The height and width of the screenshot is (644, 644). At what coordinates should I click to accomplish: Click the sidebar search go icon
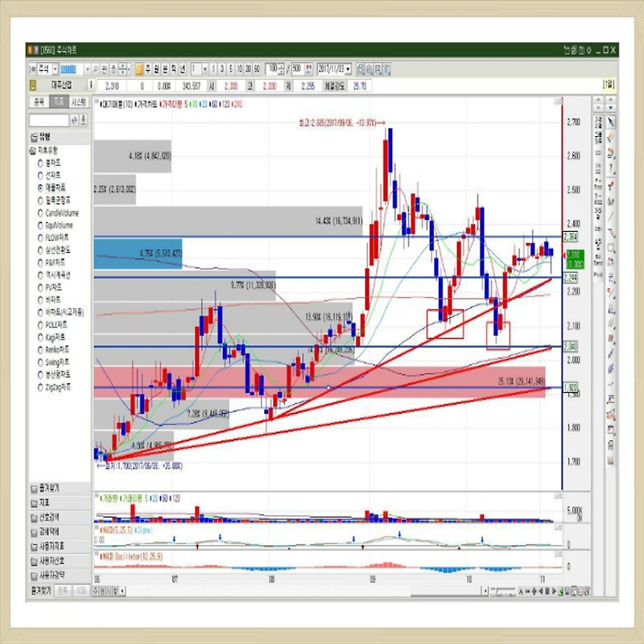(x=74, y=120)
